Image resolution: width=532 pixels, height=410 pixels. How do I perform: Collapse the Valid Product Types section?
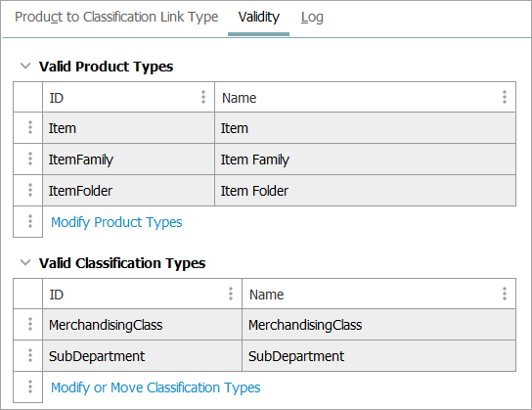(x=25, y=66)
